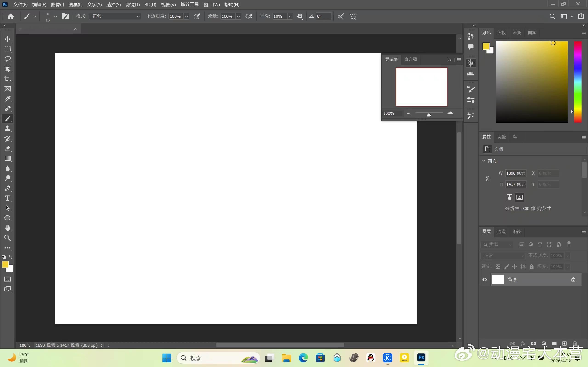Select the Hand tool
The height and width of the screenshot is (367, 588).
pos(8,228)
